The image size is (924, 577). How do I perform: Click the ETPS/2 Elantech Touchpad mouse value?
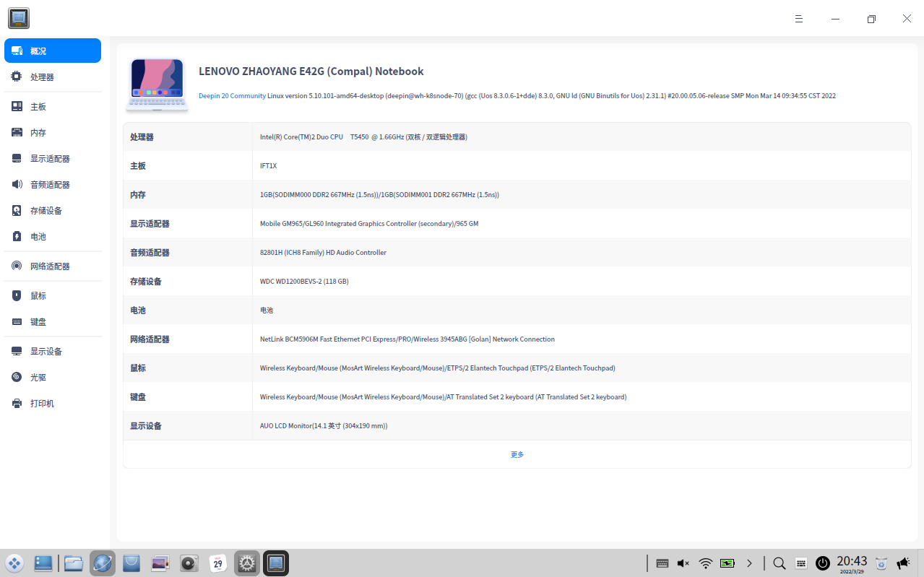438,368
